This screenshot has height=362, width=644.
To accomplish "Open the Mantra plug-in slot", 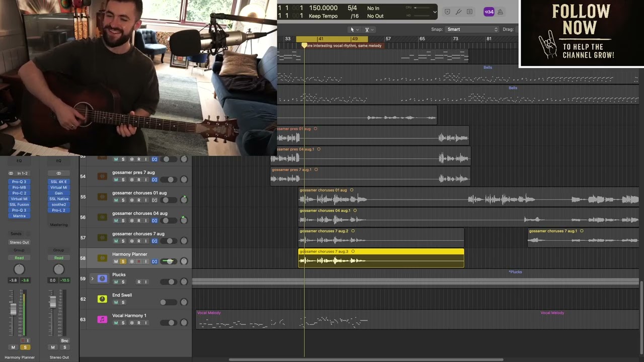I will pos(19,216).
